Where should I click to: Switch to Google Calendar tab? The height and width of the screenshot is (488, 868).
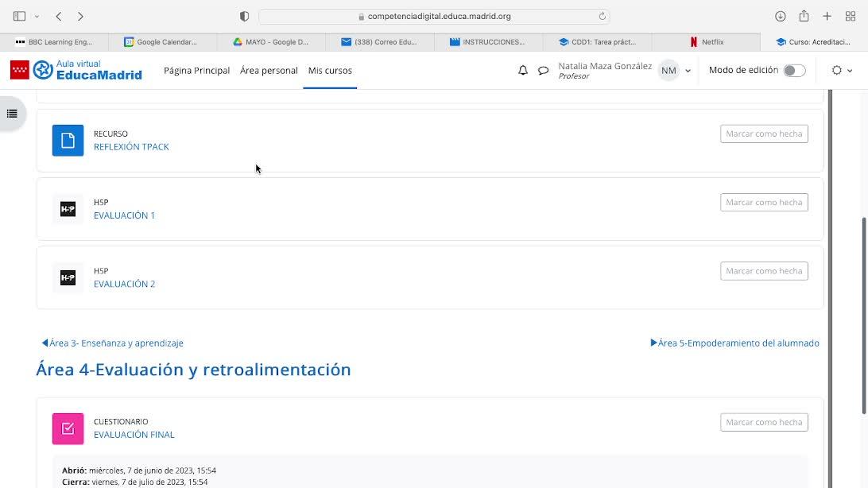pyautogui.click(x=163, y=42)
